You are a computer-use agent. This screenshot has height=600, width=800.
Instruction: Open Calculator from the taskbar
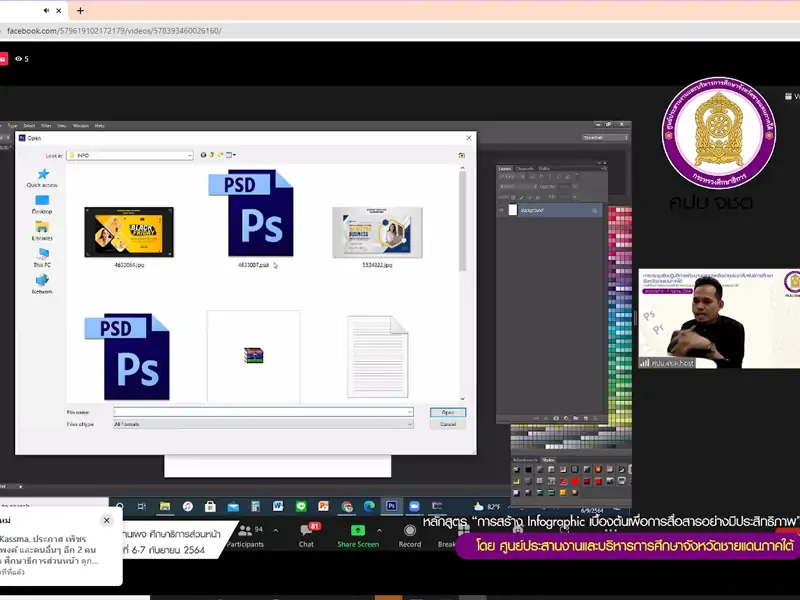(x=256, y=506)
